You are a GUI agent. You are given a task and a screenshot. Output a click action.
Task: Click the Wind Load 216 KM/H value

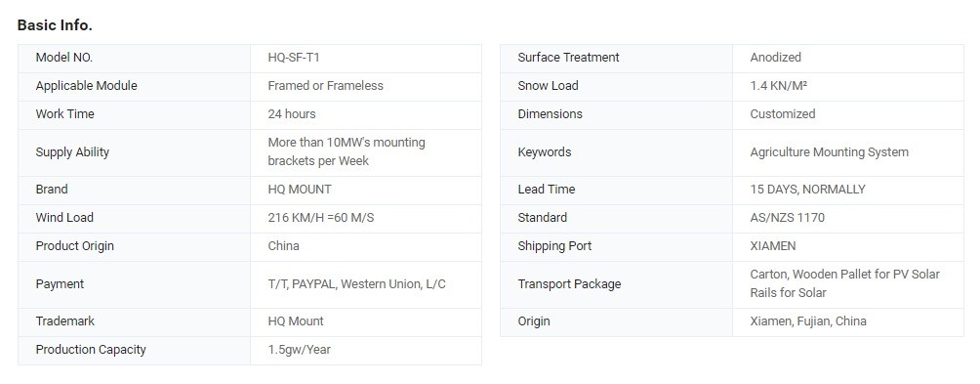click(x=321, y=218)
